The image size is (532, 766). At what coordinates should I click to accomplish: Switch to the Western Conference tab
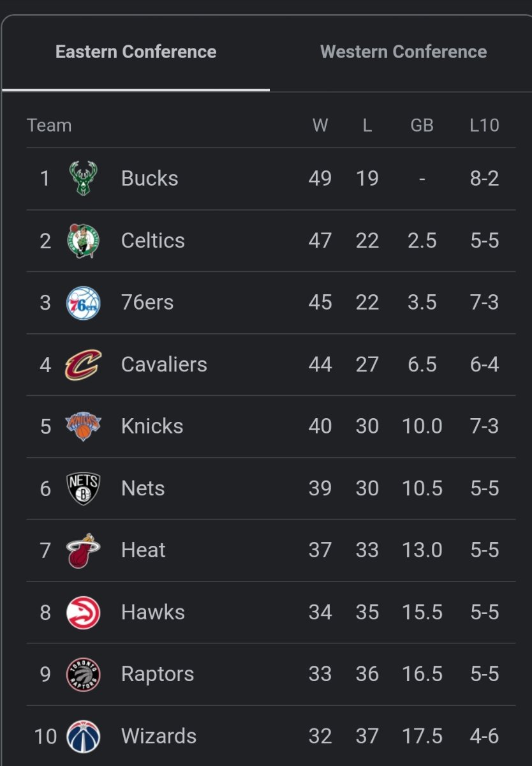pyautogui.click(x=403, y=52)
